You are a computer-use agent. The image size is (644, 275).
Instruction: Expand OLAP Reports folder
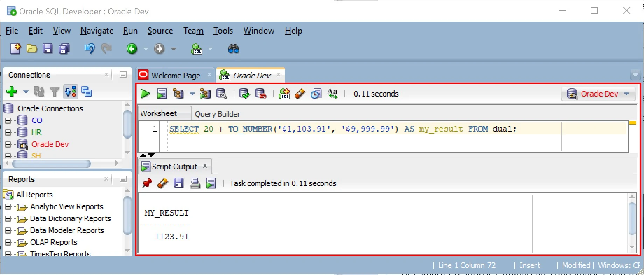point(8,242)
